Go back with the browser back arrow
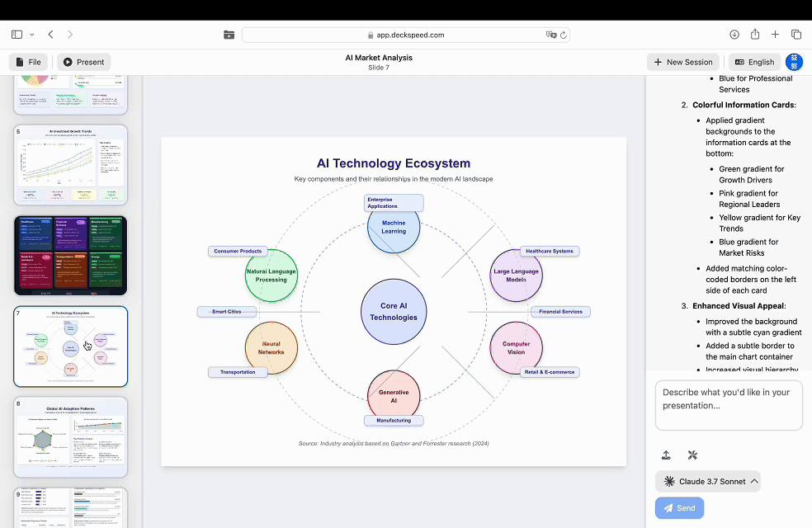Screen dimensions: 812x528 click(51, 35)
